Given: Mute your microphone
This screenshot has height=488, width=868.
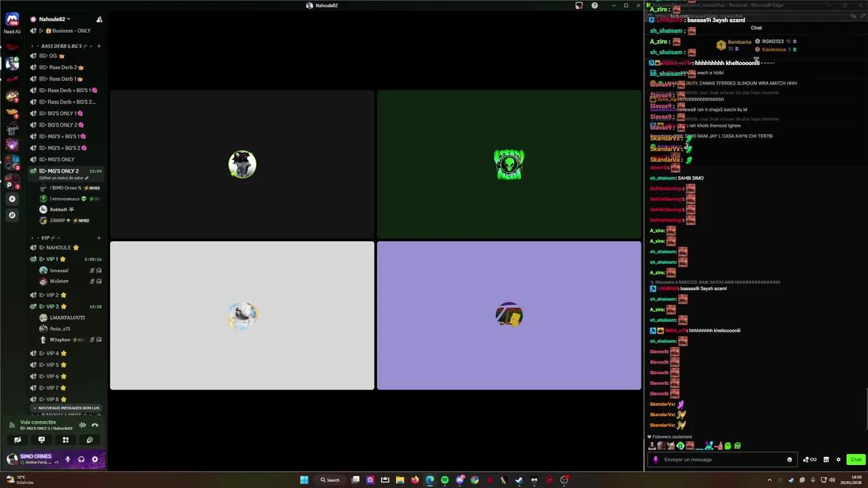Looking at the screenshot, I should [68, 460].
